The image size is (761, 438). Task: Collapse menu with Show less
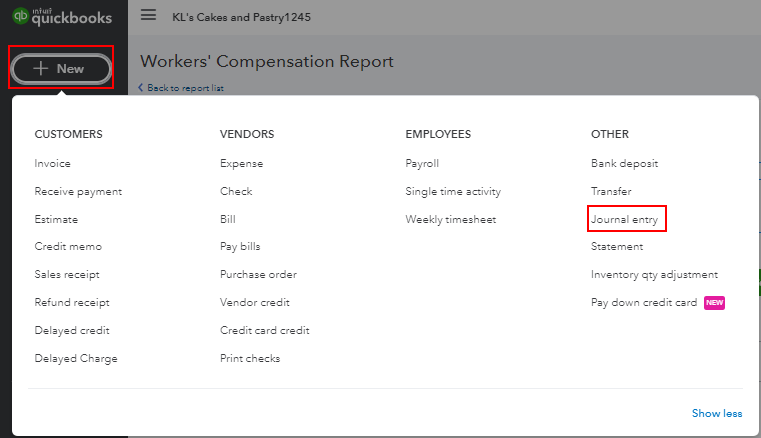click(x=717, y=413)
